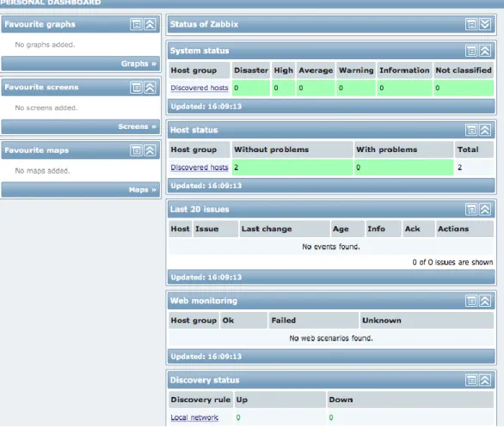The width and height of the screenshot is (504, 428).
Task: Click Last change column header
Action: (x=285, y=229)
